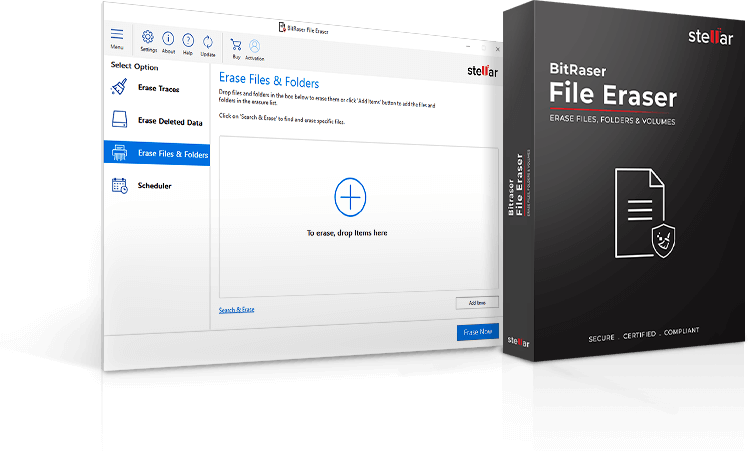Open Help question mark icon

coord(188,40)
